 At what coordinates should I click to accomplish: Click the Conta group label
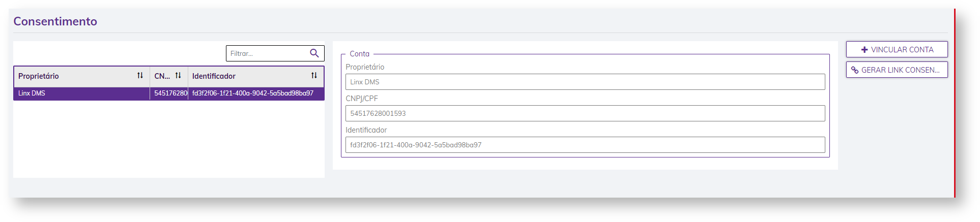click(x=359, y=54)
